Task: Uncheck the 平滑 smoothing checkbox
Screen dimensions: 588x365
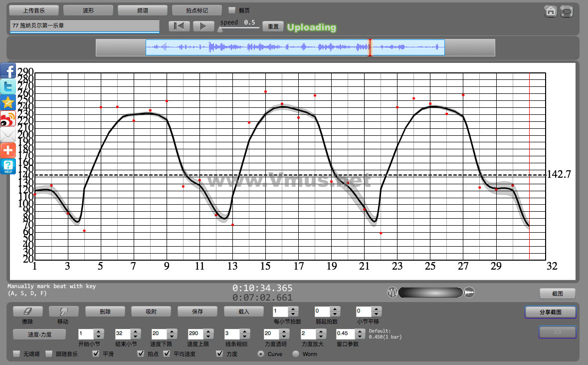Action: 96,354
